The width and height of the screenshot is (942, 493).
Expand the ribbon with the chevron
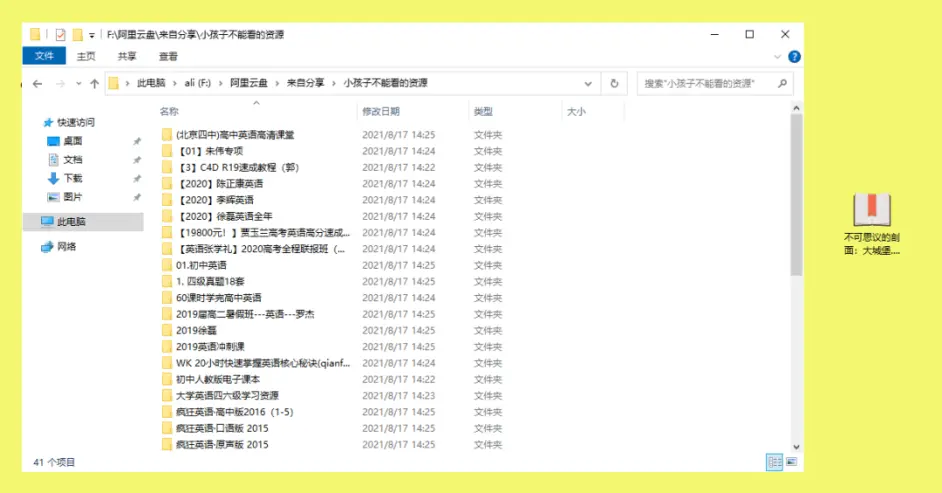point(777,56)
